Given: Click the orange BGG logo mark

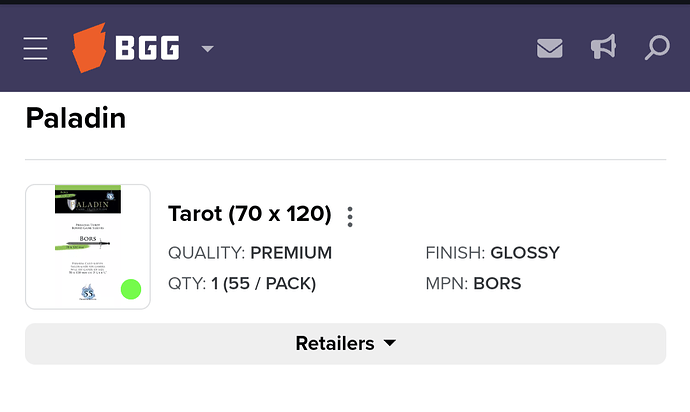Looking at the screenshot, I should pos(90,49).
